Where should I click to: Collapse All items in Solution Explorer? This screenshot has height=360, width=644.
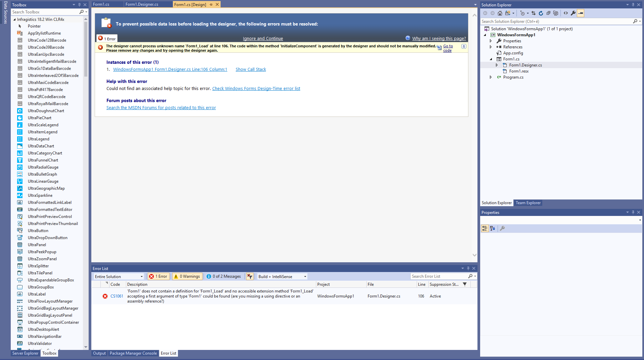pyautogui.click(x=548, y=13)
